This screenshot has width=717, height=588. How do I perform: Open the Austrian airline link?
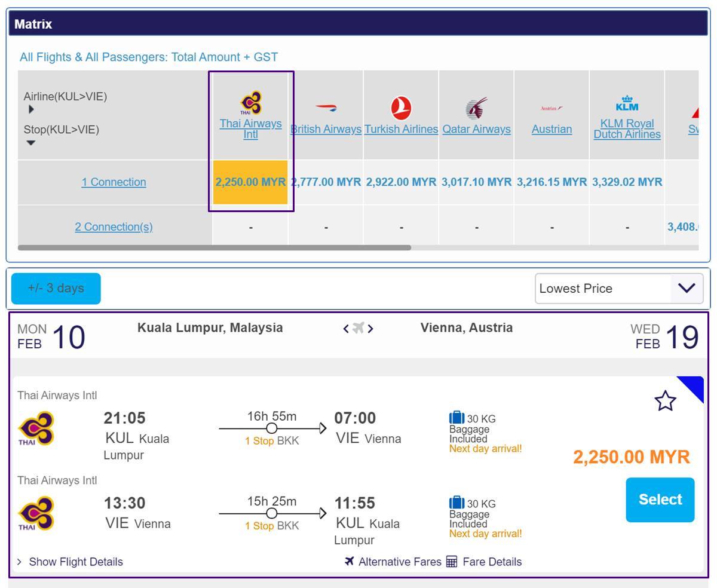(551, 129)
